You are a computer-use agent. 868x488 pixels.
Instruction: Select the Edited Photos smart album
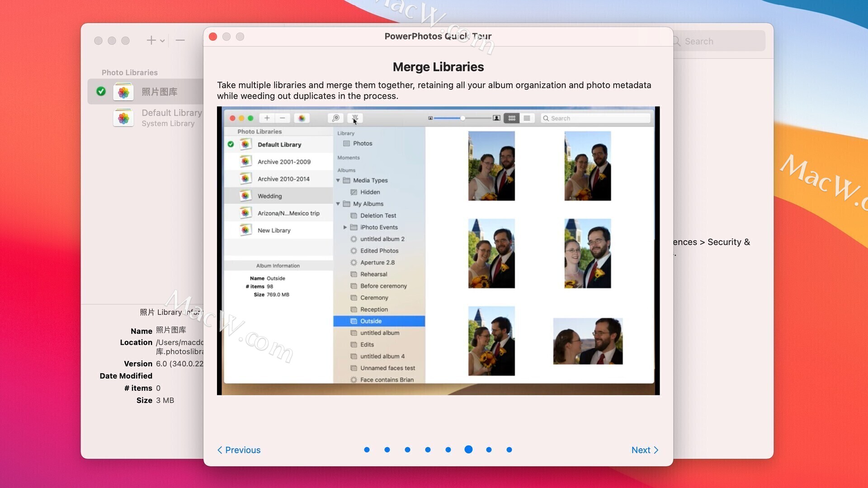click(x=379, y=251)
